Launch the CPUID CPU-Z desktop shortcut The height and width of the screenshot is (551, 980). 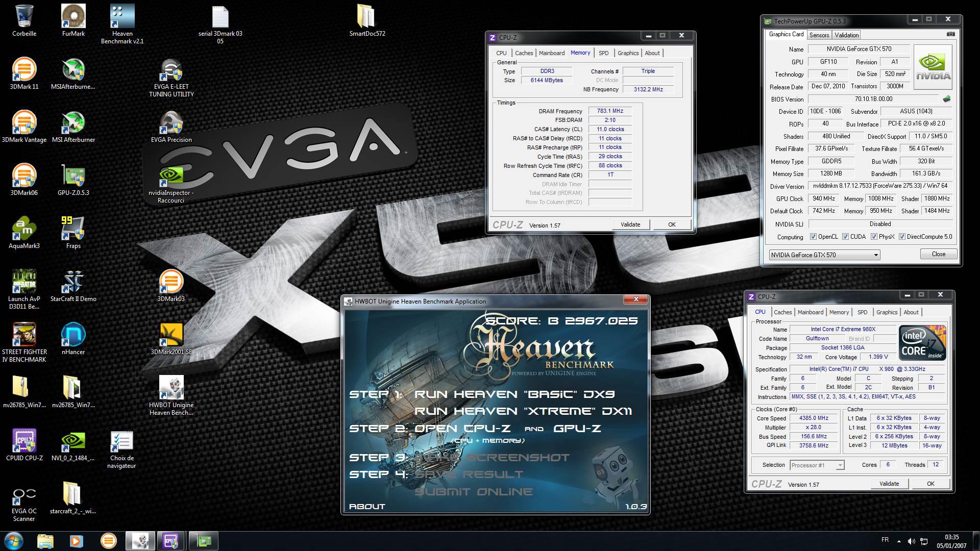(24, 445)
